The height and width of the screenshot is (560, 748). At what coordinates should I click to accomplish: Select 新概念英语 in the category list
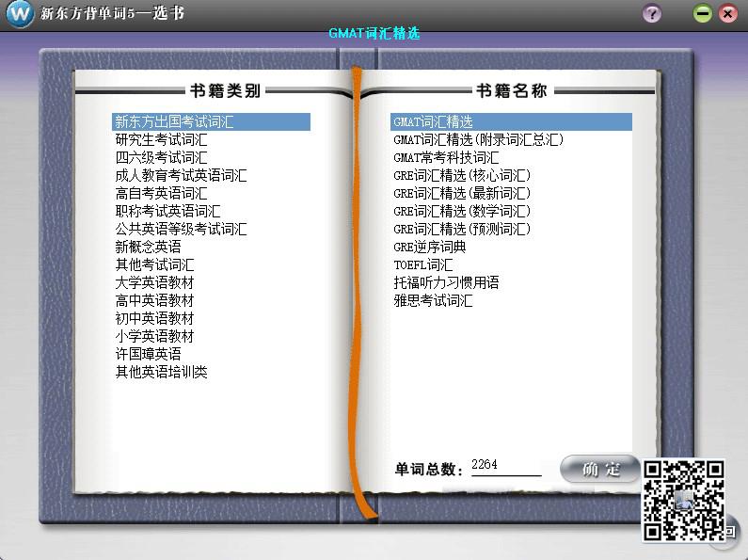point(148,247)
